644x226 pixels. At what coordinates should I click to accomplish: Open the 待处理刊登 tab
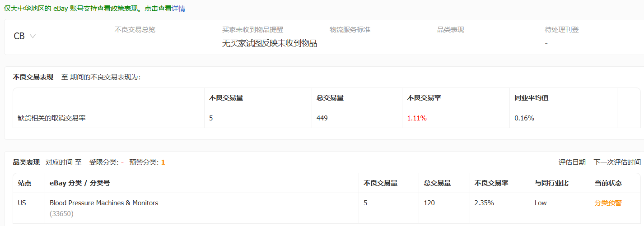point(561,30)
